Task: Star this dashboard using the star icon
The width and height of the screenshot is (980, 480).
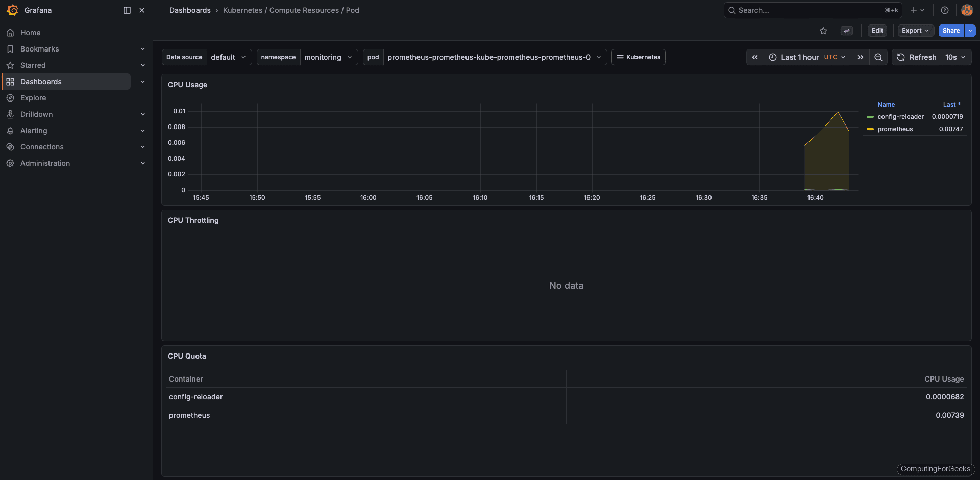Action: coord(823,31)
